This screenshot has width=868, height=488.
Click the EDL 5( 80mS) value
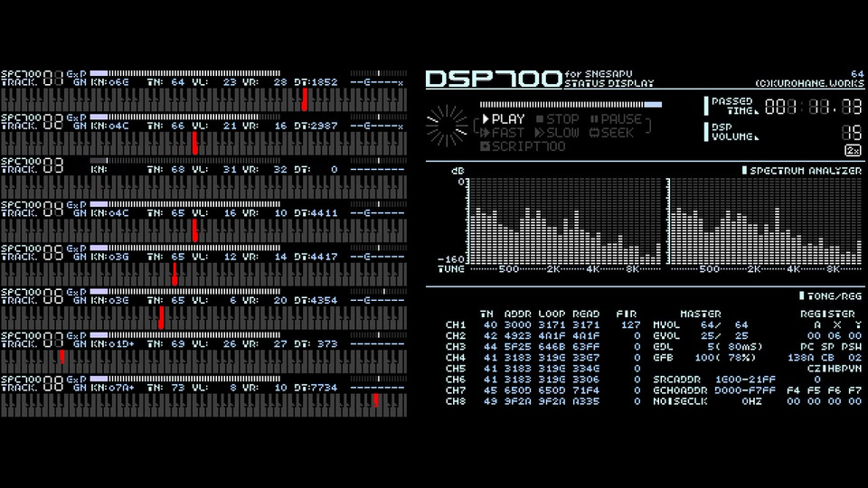(x=708, y=347)
